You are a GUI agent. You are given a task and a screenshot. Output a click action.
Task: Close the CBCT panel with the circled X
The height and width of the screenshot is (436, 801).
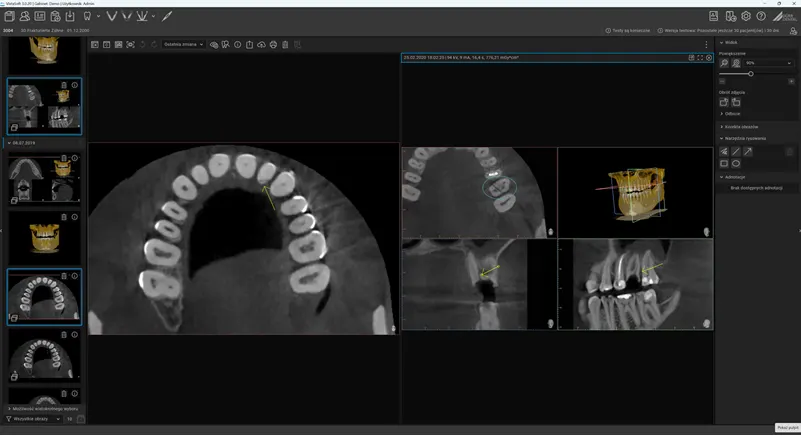click(709, 58)
